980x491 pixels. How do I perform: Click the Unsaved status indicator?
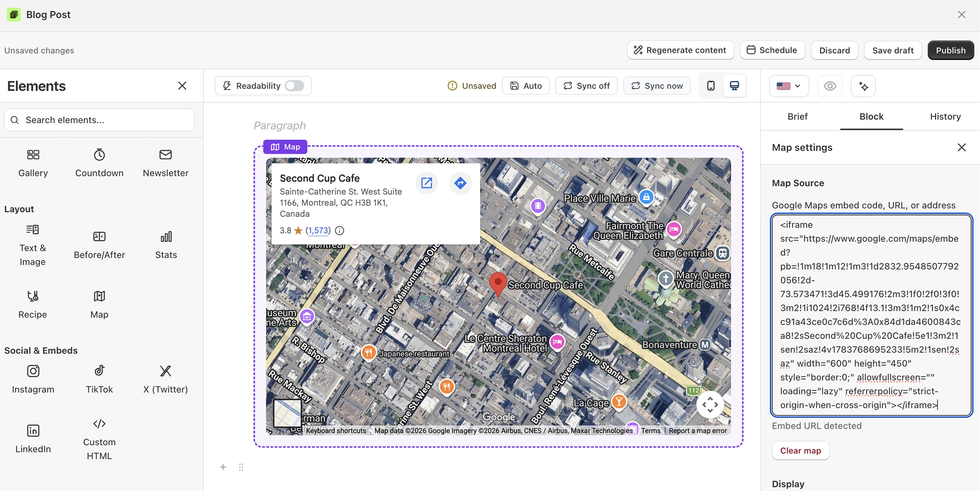(472, 86)
